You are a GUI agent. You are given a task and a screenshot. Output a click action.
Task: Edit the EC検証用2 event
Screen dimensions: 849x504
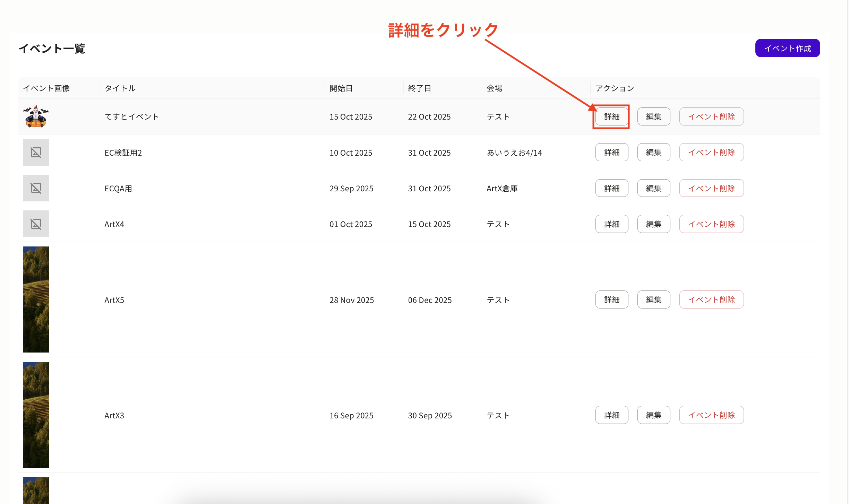click(653, 153)
